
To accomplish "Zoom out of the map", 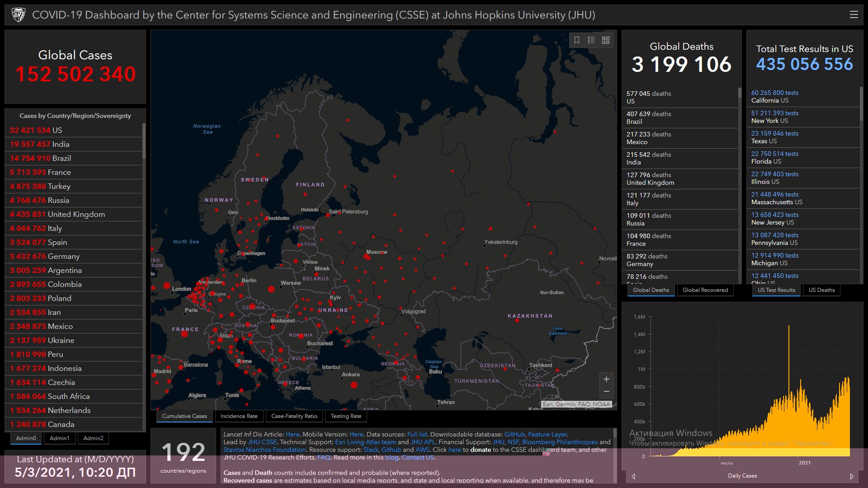I will pyautogui.click(x=606, y=391).
